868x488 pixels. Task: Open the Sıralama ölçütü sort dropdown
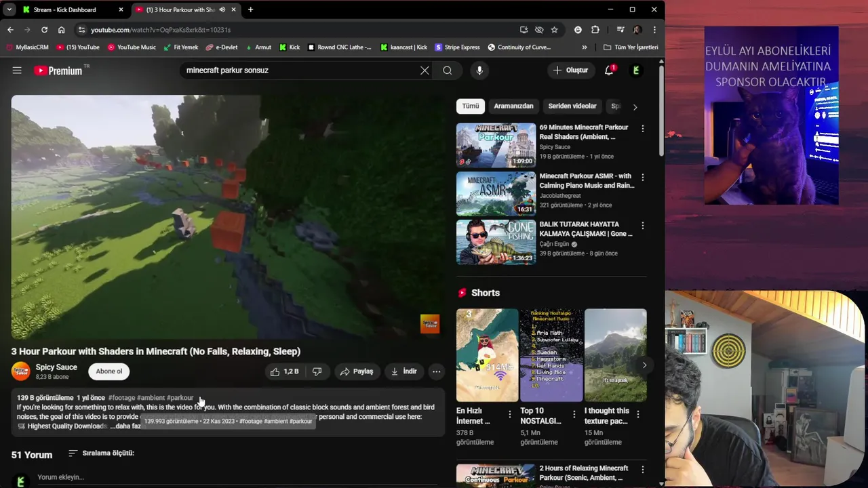click(x=102, y=453)
